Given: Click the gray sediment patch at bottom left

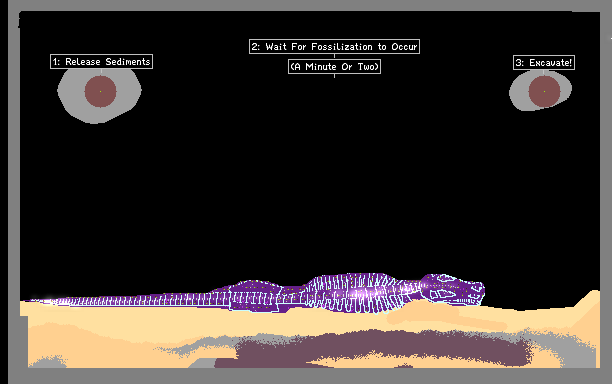Looking at the screenshot, I should (x=49, y=362).
